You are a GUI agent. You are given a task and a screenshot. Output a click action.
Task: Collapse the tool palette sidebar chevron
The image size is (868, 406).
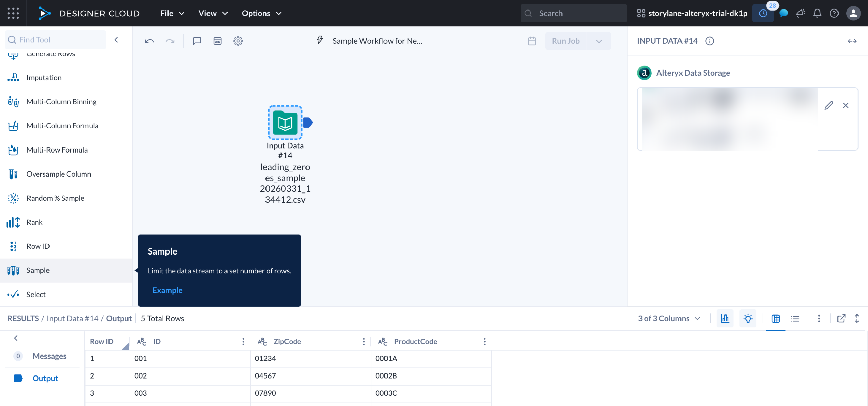point(116,40)
